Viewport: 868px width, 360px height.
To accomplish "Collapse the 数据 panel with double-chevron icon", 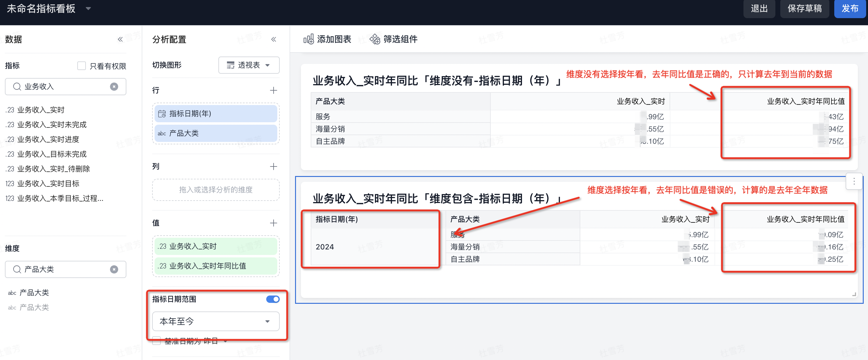I will [x=120, y=40].
